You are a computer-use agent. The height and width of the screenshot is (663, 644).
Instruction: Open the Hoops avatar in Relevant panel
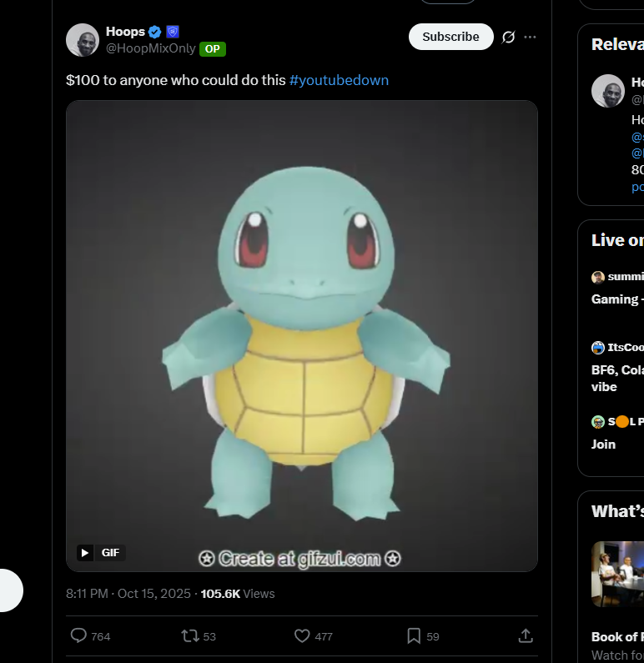click(608, 91)
